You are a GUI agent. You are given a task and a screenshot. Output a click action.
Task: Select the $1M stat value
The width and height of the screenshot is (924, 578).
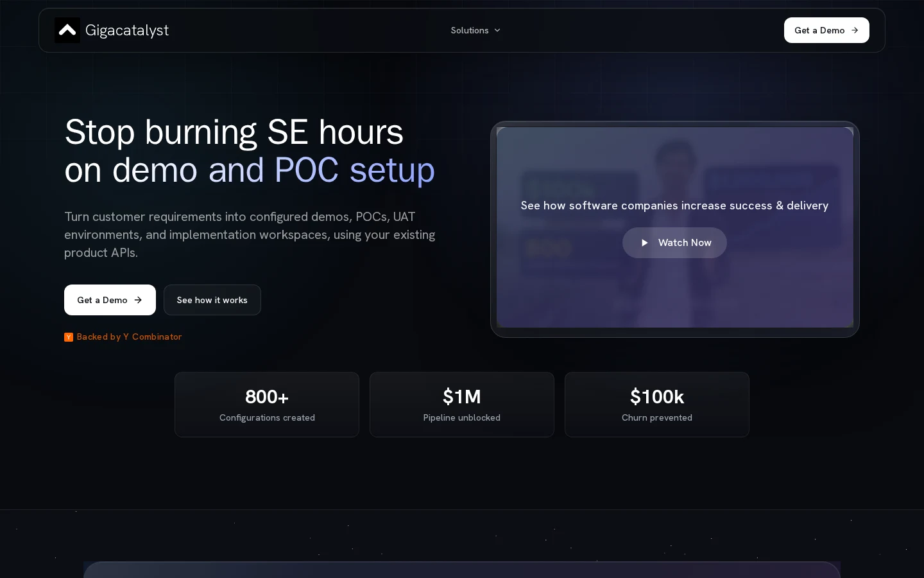click(462, 397)
